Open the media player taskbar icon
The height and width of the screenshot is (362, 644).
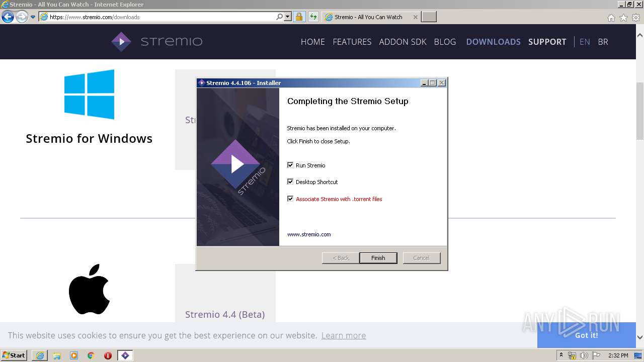[x=74, y=355]
